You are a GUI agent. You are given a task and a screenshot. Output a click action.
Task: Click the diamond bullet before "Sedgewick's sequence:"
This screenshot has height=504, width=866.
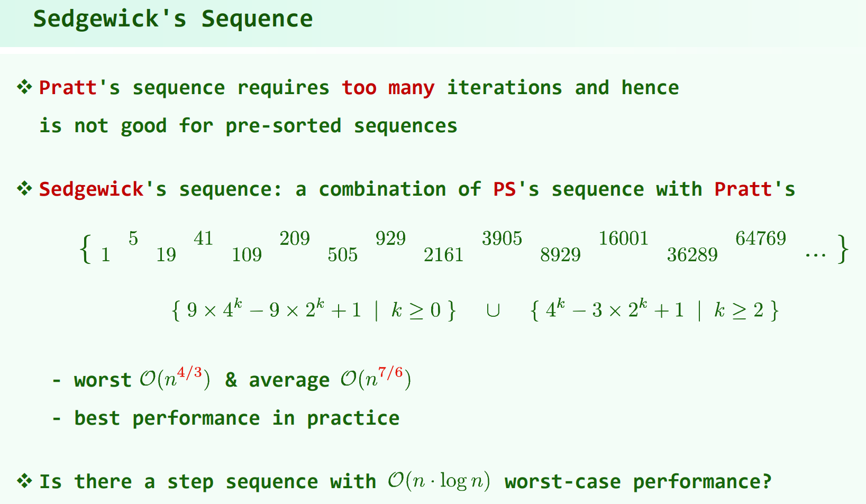(x=24, y=188)
